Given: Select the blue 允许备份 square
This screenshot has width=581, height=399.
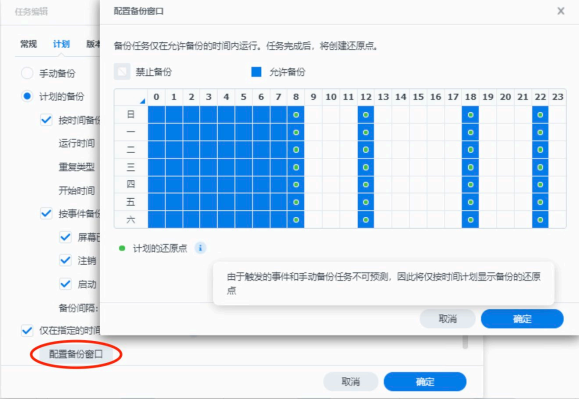Looking at the screenshot, I should click(x=256, y=72).
